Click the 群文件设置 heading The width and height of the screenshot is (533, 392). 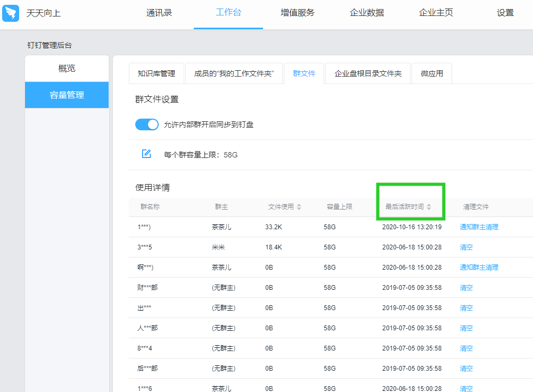coord(157,99)
